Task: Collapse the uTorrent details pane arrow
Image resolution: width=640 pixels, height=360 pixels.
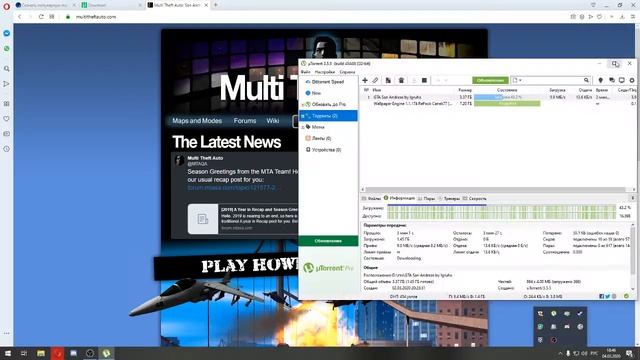Action: pos(633,198)
